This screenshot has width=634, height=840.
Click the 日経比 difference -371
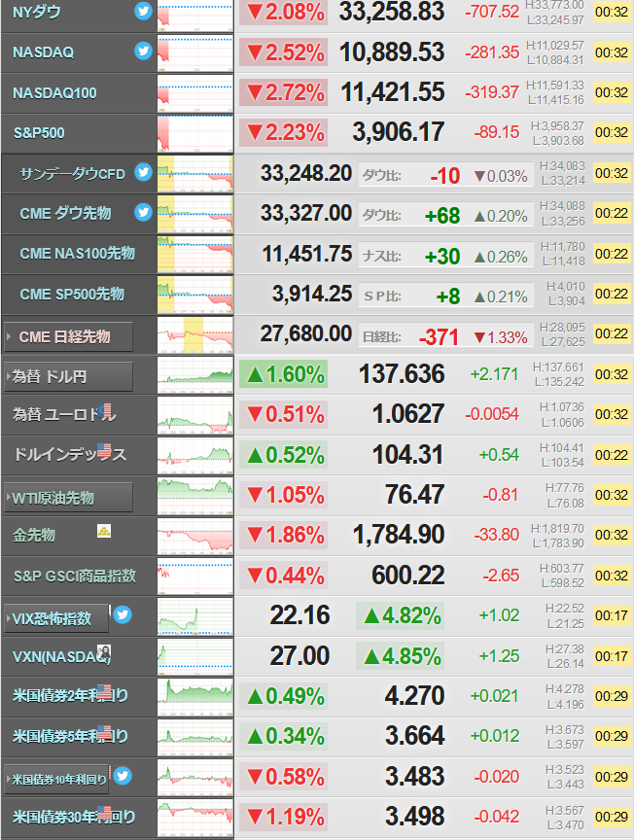(439, 337)
